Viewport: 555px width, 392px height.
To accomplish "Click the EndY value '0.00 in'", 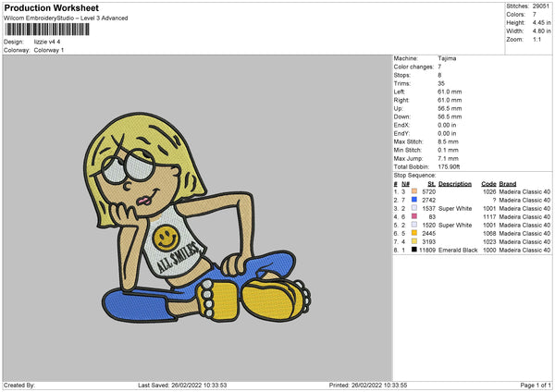I will click(x=447, y=133).
